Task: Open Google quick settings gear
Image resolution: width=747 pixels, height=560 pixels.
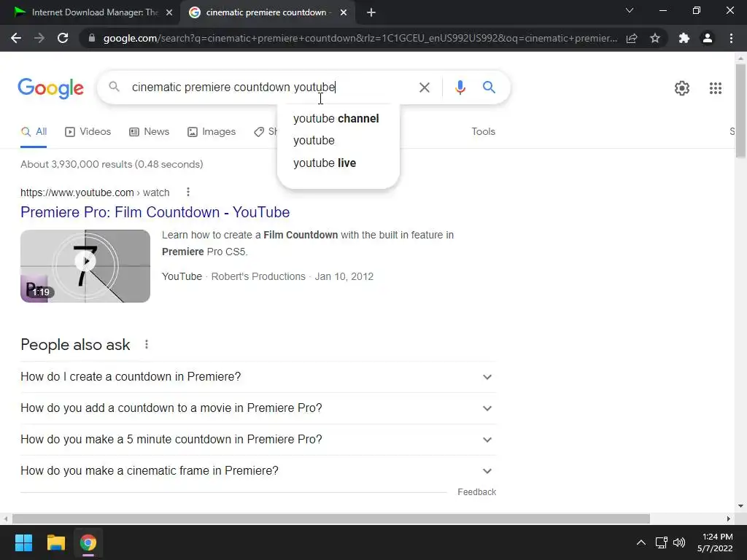Action: coord(682,88)
